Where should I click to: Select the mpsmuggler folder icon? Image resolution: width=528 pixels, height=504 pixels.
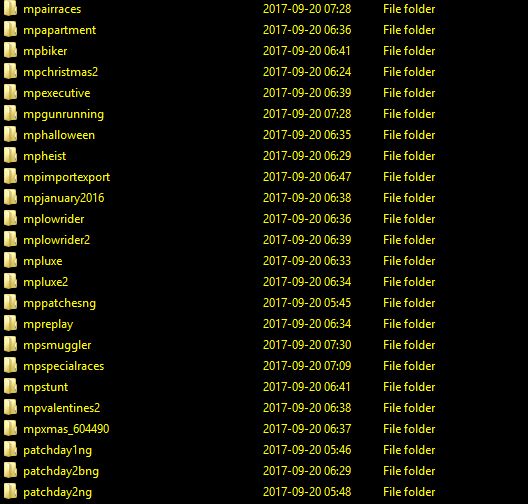pyautogui.click(x=10, y=345)
